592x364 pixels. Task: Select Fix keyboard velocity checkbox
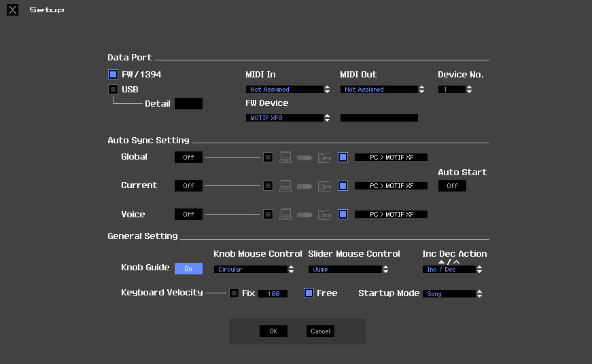point(234,293)
